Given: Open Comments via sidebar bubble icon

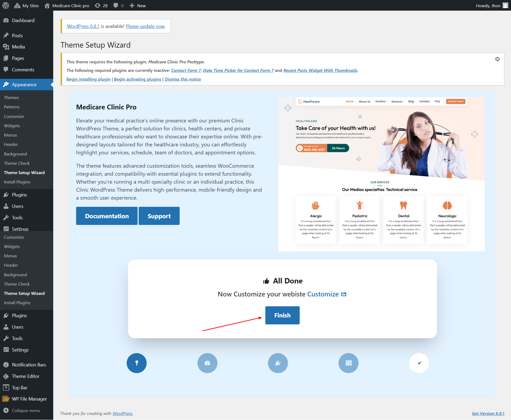Looking at the screenshot, I should pos(6,70).
